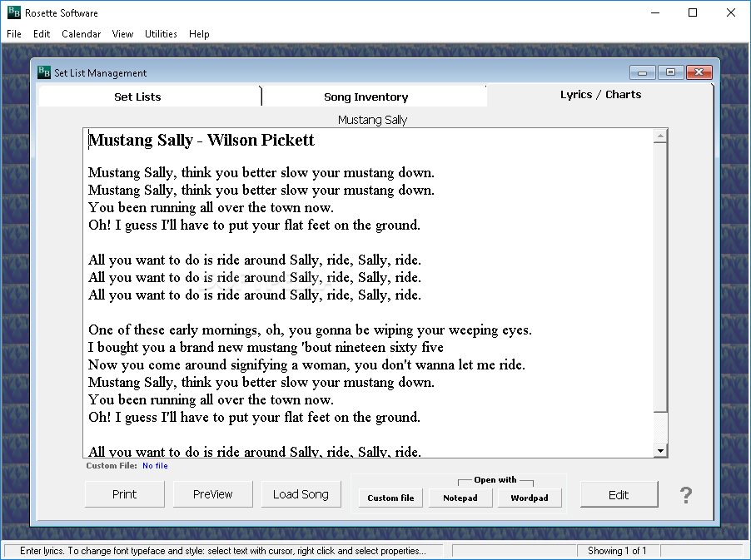Open the Utilities menu
This screenshot has height=560, width=751.
(x=161, y=34)
